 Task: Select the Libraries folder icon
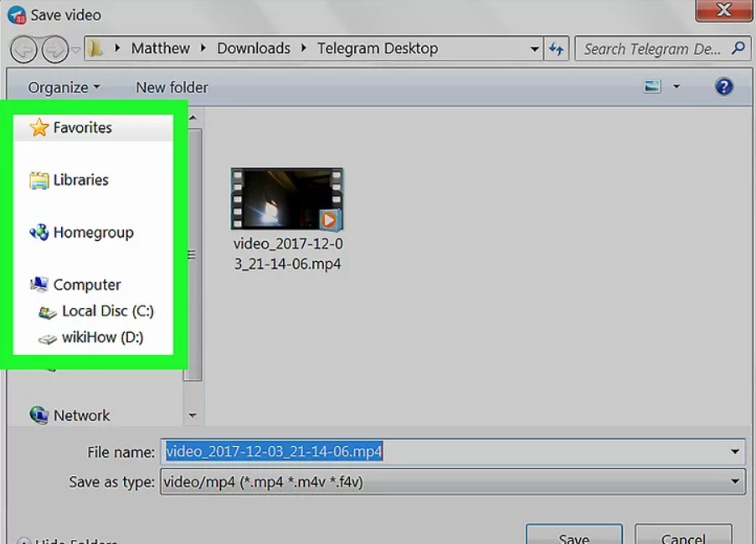tap(39, 180)
